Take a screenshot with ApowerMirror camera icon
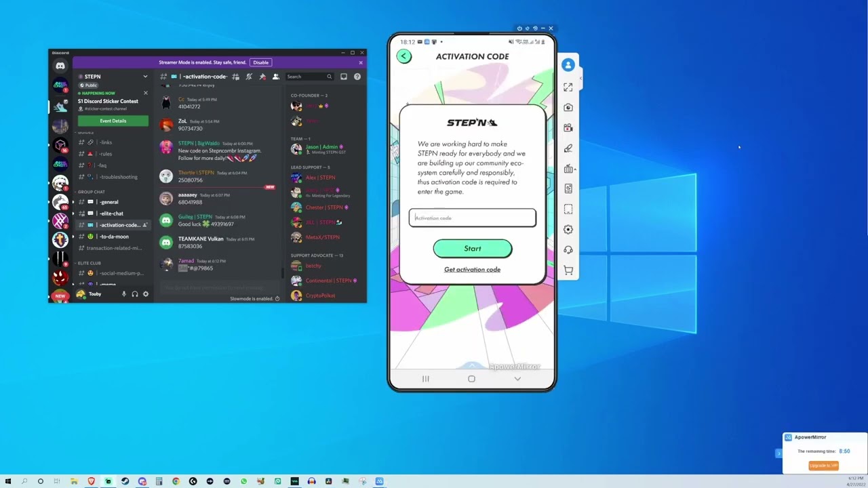Viewport: 868px width, 488px height. [568, 107]
